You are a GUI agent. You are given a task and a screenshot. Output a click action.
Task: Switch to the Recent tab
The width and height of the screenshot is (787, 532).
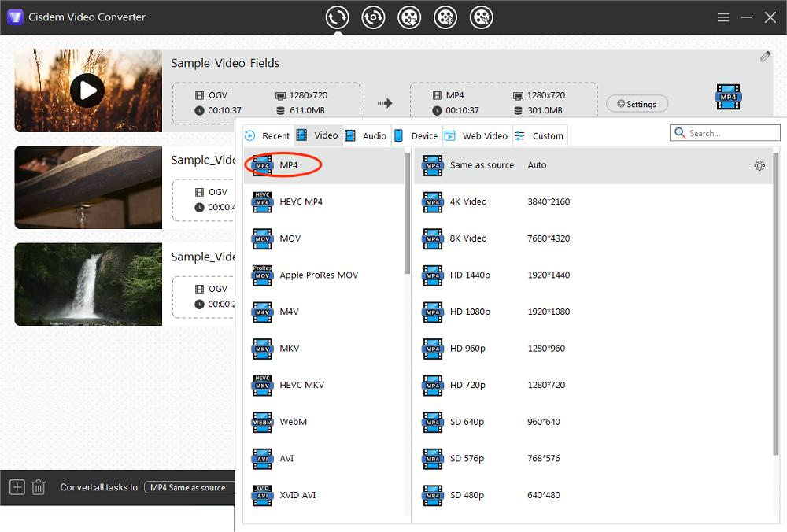point(268,135)
